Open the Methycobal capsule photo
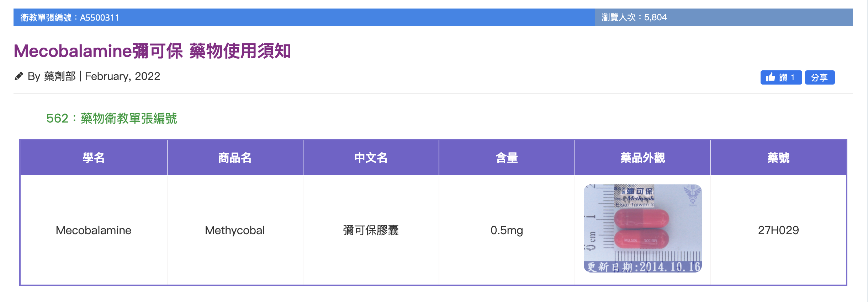The image size is (868, 302). (x=642, y=228)
